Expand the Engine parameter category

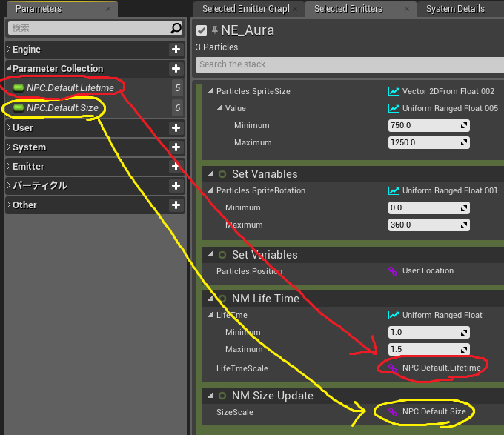click(9, 49)
